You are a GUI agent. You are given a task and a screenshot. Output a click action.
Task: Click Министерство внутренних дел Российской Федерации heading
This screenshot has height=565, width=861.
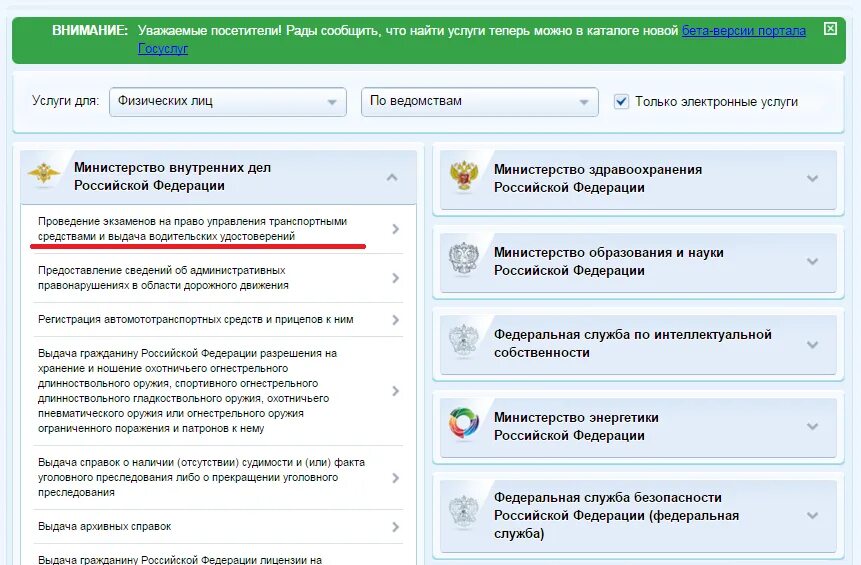172,176
